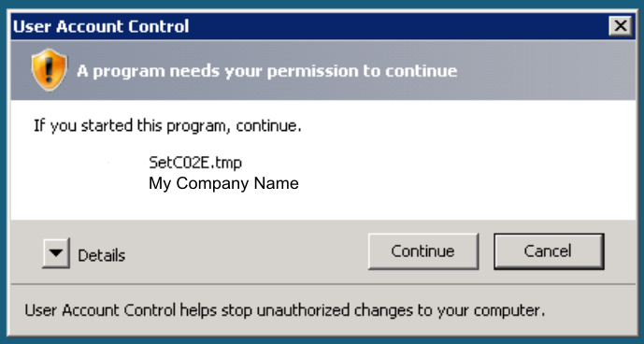The image size is (644, 344).
Task: Show more information via down arrow
Action: (x=56, y=252)
